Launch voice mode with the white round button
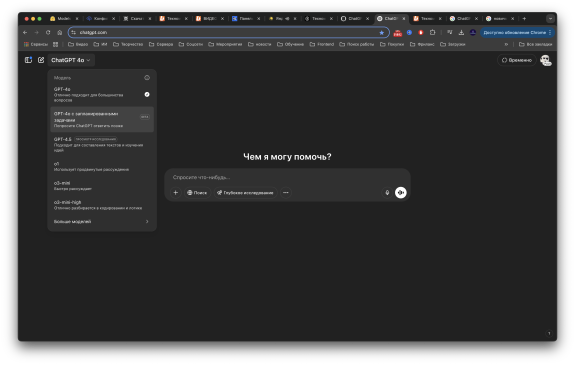This screenshot has height=365, width=575. [x=400, y=192]
